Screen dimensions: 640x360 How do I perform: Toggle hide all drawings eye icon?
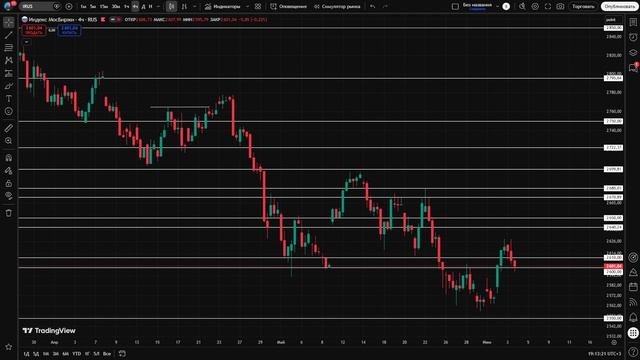point(9,196)
